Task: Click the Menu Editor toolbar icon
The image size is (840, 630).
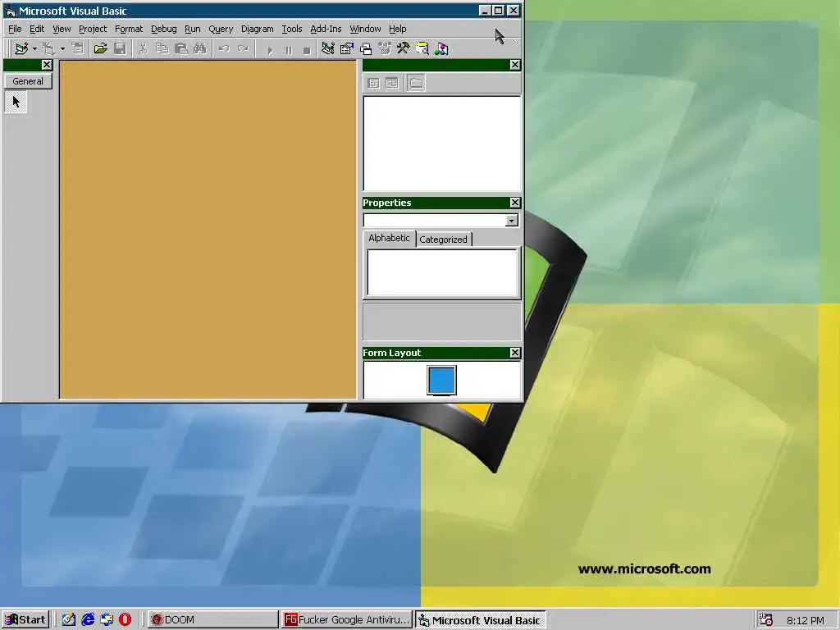Action: pyautogui.click(x=78, y=48)
